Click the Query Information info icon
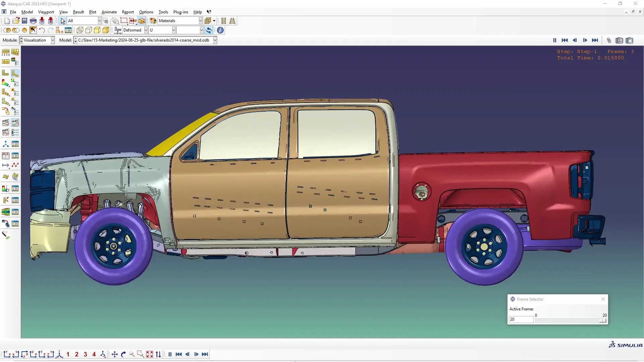The image size is (644, 362). (220, 30)
